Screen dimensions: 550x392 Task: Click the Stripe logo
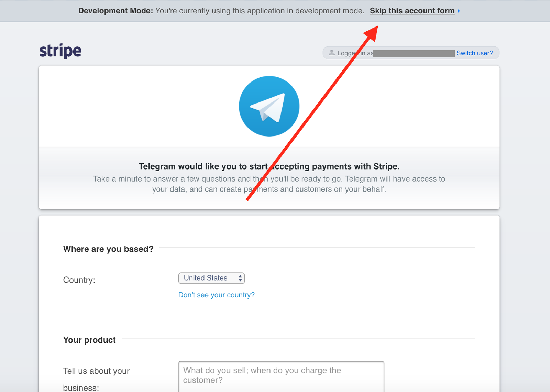click(60, 51)
